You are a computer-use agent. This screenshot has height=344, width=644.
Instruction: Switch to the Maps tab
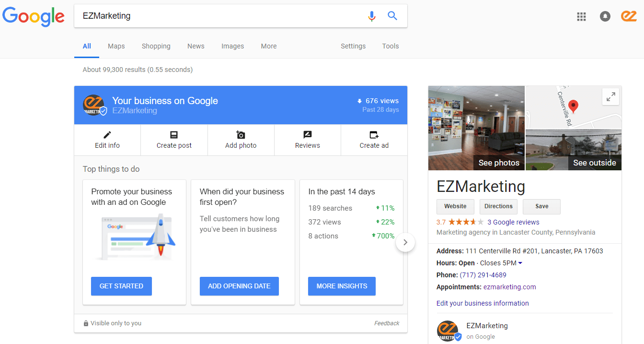116,46
